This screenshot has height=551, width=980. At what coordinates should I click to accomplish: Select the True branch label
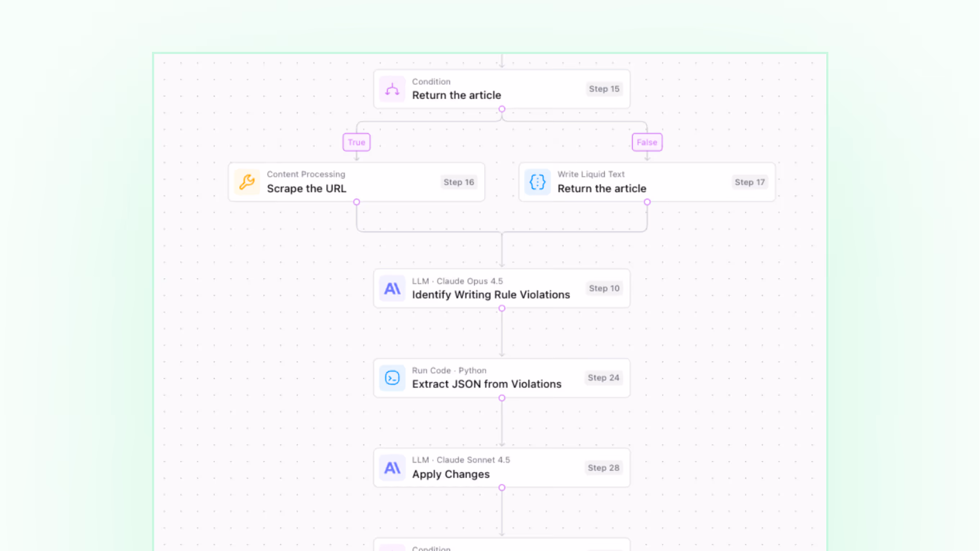[x=356, y=142]
